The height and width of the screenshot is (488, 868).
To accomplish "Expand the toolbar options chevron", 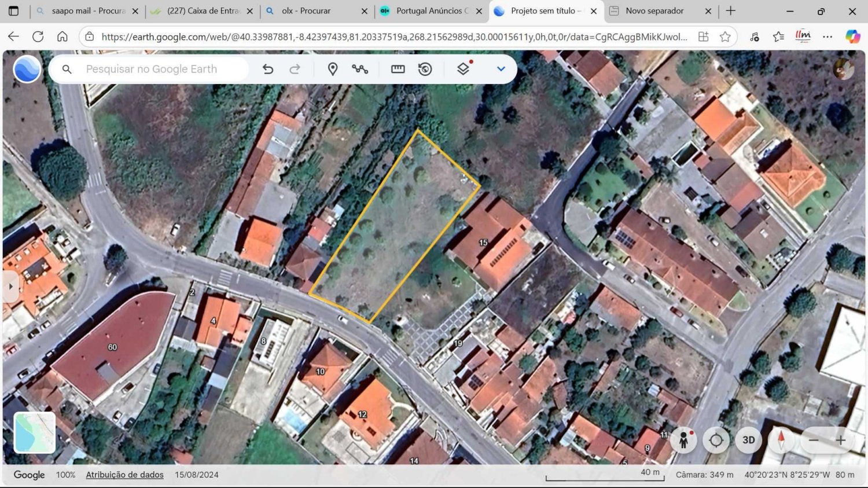I will pos(501,68).
